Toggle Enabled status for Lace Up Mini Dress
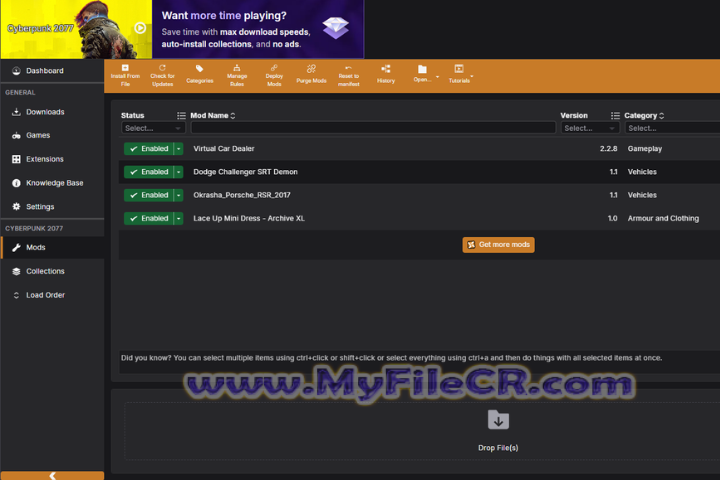The image size is (720, 480). (149, 218)
